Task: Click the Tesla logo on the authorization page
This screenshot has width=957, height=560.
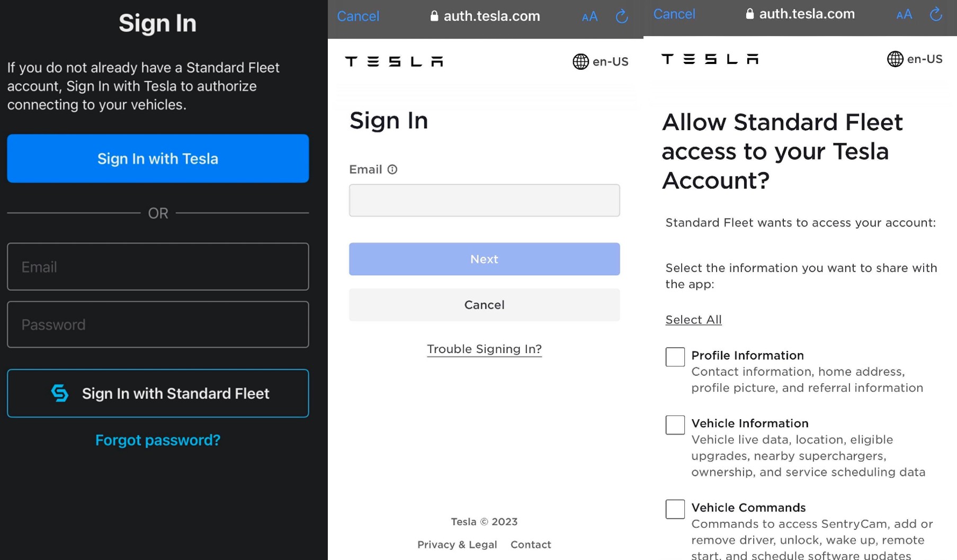Action: coord(710,59)
